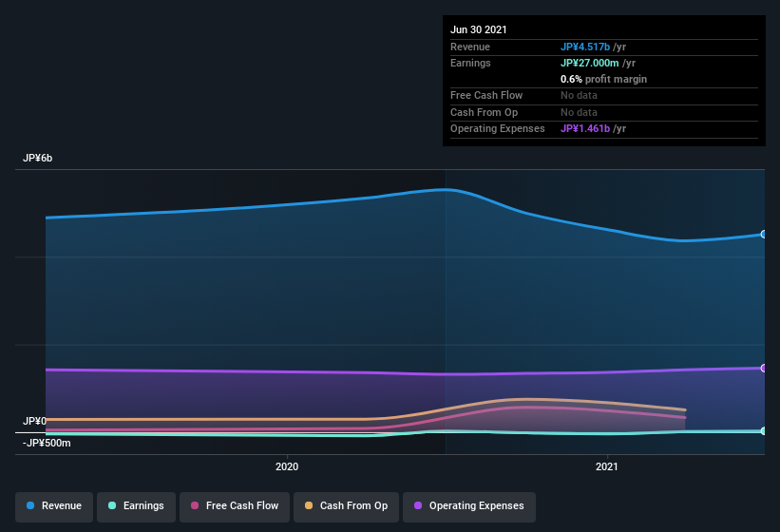Image resolution: width=780 pixels, height=532 pixels.
Task: Click the Operating Expenses endpoint marker on purple line
Action: [x=764, y=368]
